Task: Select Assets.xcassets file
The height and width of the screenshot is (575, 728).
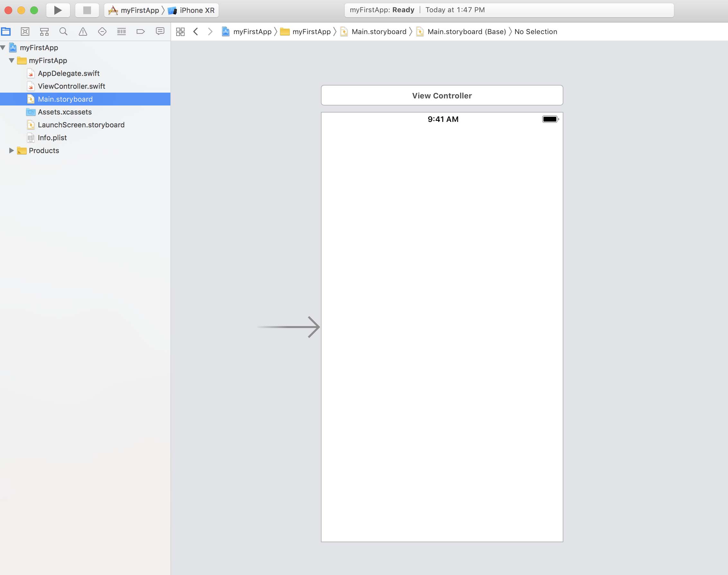Action: [65, 112]
